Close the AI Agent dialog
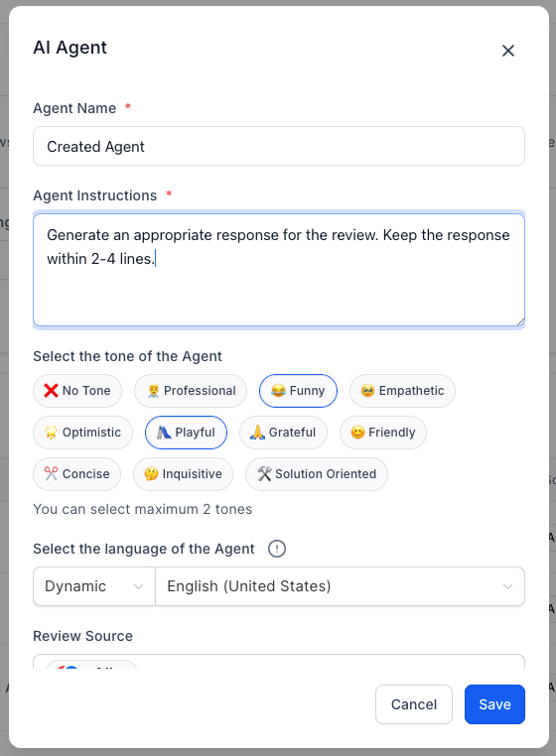Image resolution: width=556 pixels, height=756 pixels. coord(508,51)
